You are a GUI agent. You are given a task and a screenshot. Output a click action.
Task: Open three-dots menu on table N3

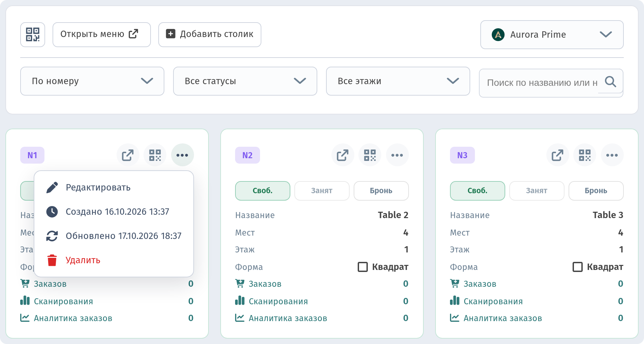click(x=612, y=155)
